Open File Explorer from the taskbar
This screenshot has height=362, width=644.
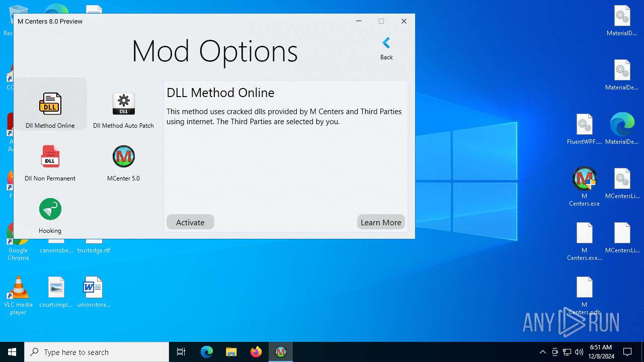(231, 352)
